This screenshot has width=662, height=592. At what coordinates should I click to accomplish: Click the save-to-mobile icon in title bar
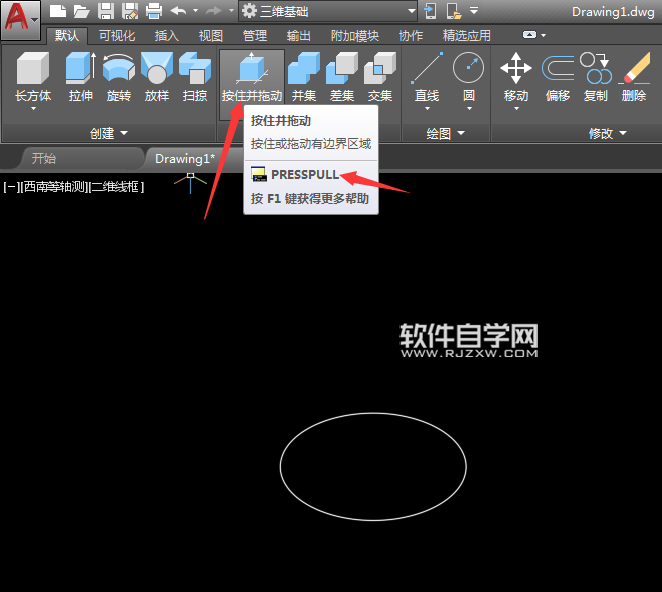coord(454,11)
